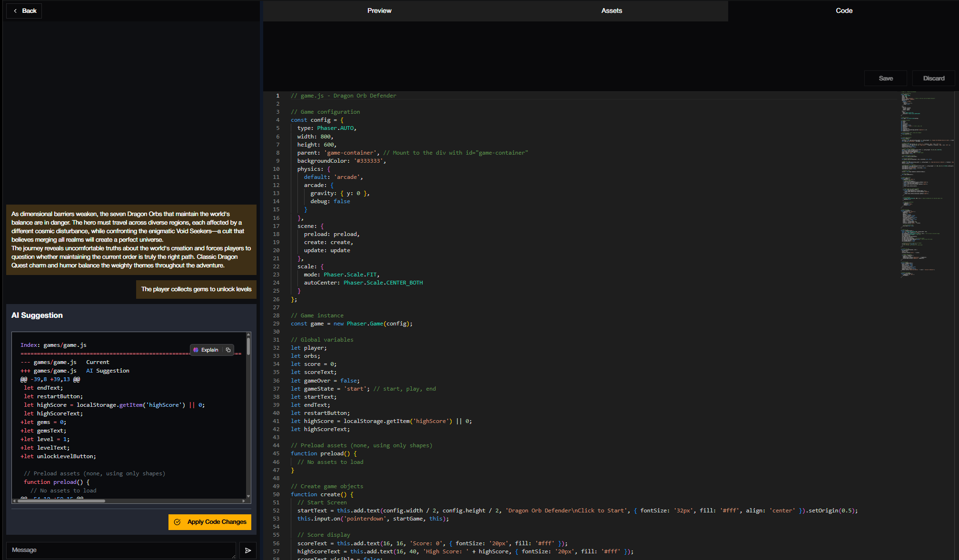Switch to the Preview tab
Image resolution: width=959 pixels, height=560 pixels.
379,10
